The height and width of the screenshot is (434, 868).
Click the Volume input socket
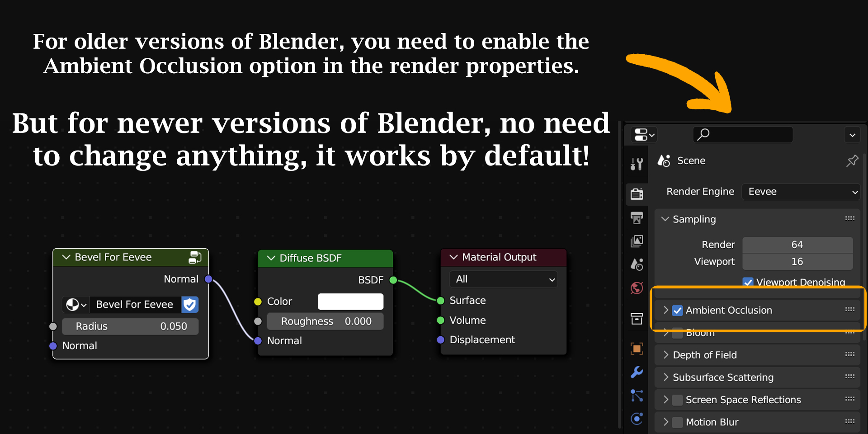click(441, 321)
